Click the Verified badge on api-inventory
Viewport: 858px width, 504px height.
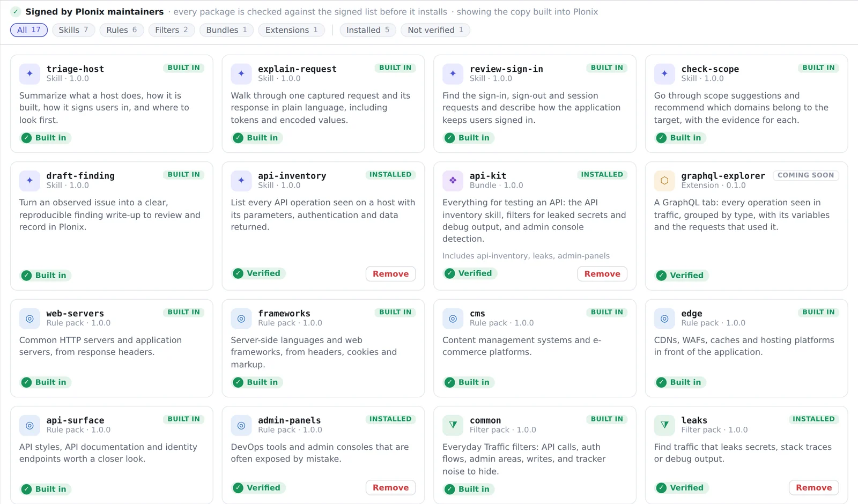[x=258, y=273]
